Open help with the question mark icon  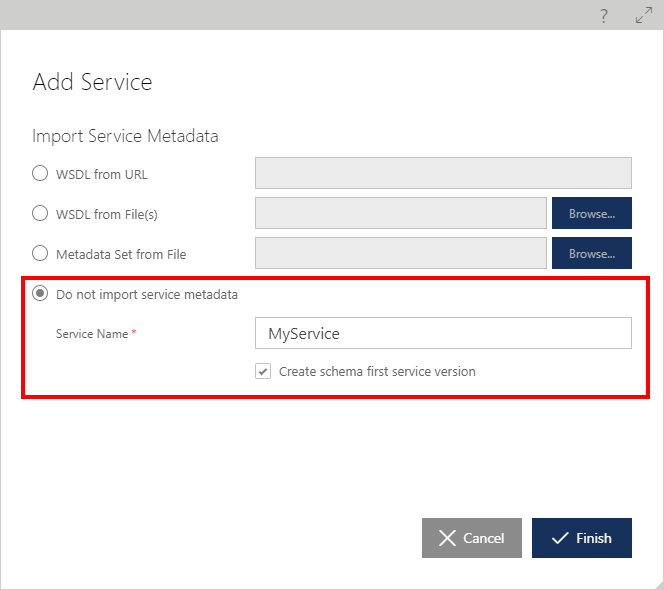tap(604, 16)
